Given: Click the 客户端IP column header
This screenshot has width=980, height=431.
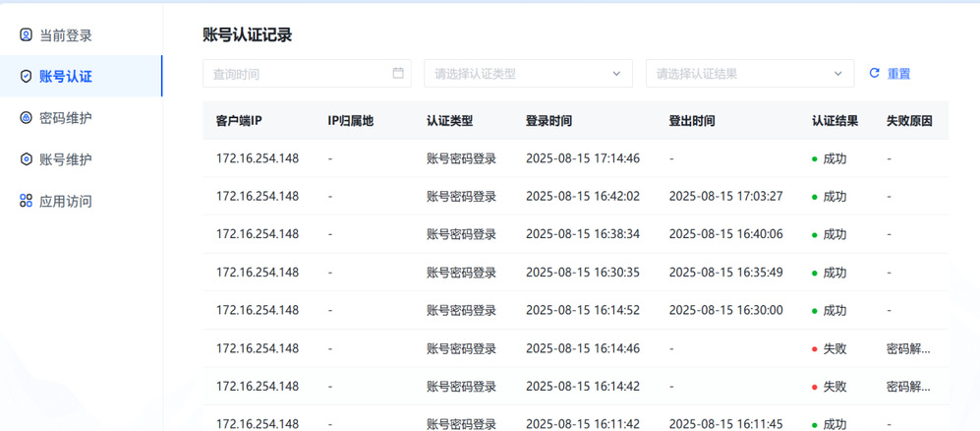Looking at the screenshot, I should 239,121.
